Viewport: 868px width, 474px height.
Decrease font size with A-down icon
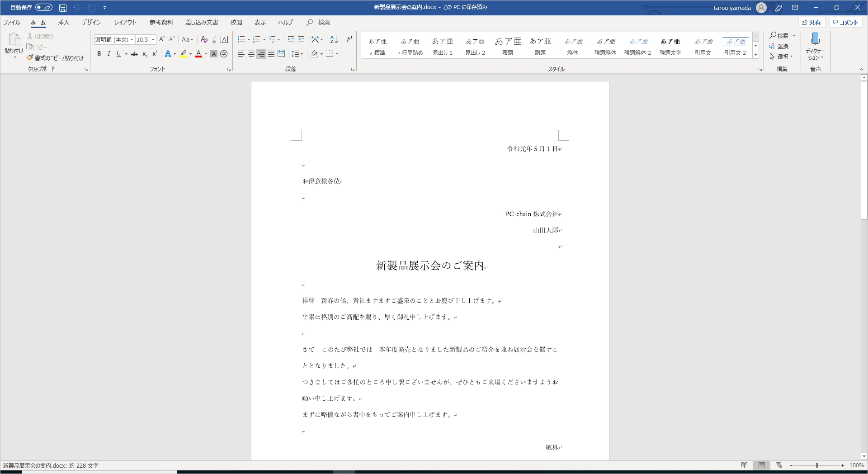pos(172,39)
